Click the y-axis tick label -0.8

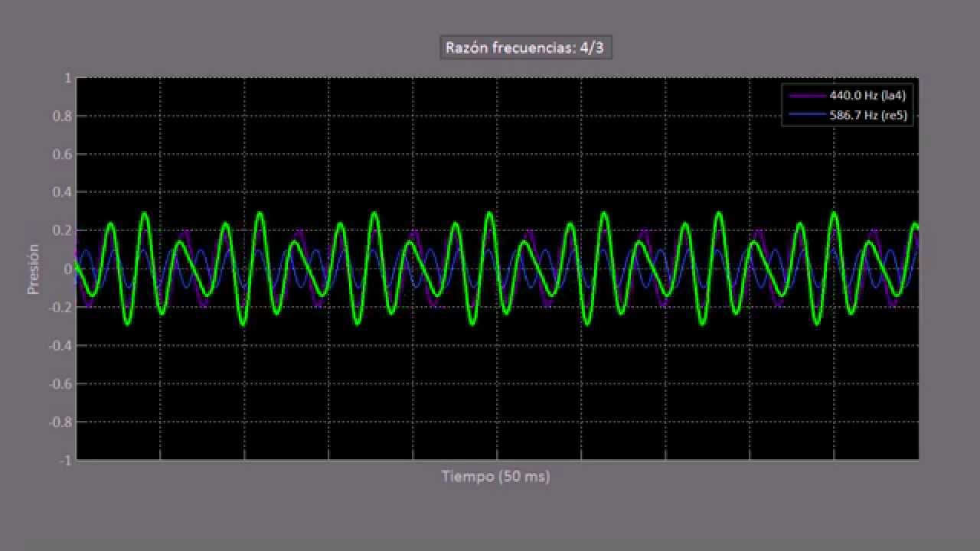(61, 422)
